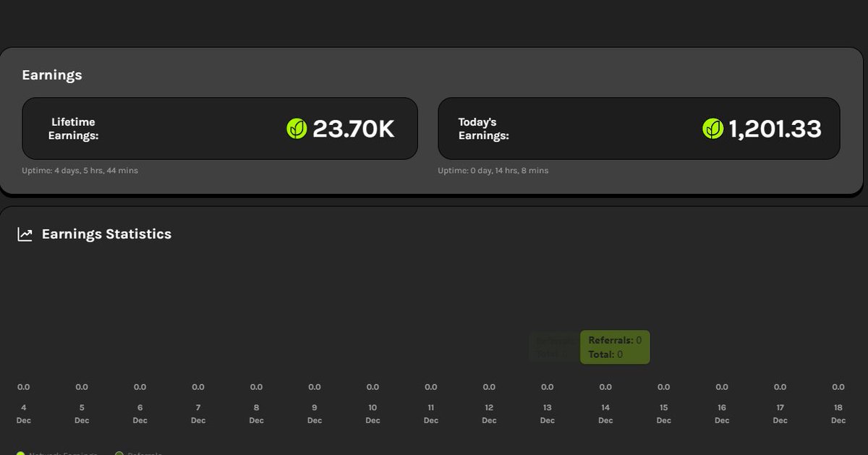The image size is (868, 455).
Task: Select the 23.70K lifetime earnings value
Action: pos(354,129)
